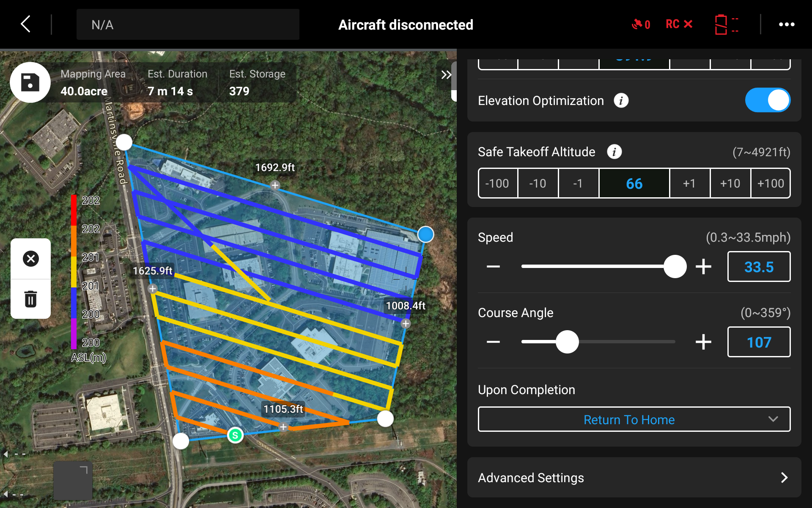
Task: Expand Advanced Settings
Action: [634, 478]
